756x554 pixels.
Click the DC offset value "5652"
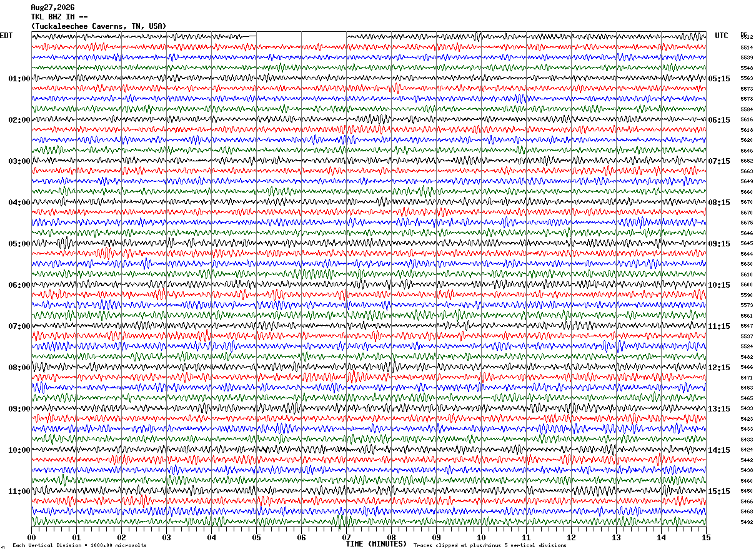pyautogui.click(x=747, y=161)
